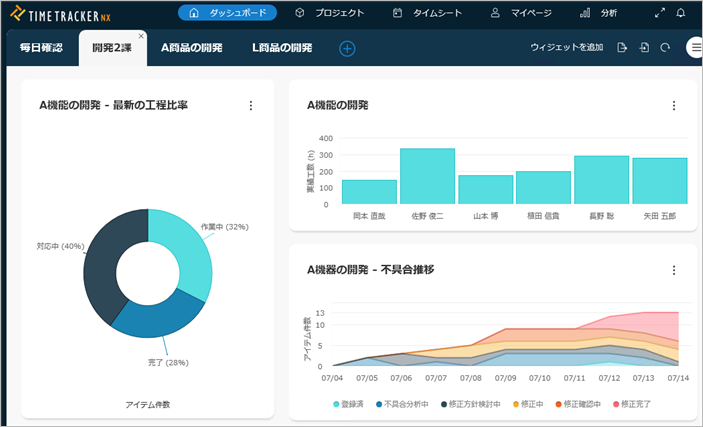Click the dashboard export icon
Screen dimensions: 703x427
(623, 48)
